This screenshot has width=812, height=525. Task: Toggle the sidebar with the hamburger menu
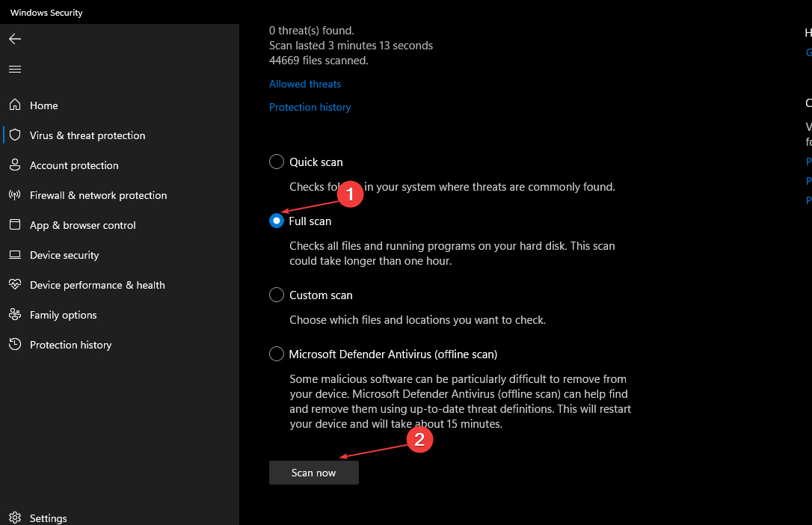[x=14, y=69]
